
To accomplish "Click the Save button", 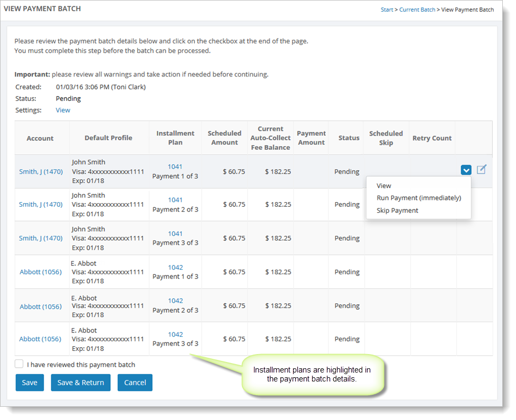I will (x=30, y=383).
